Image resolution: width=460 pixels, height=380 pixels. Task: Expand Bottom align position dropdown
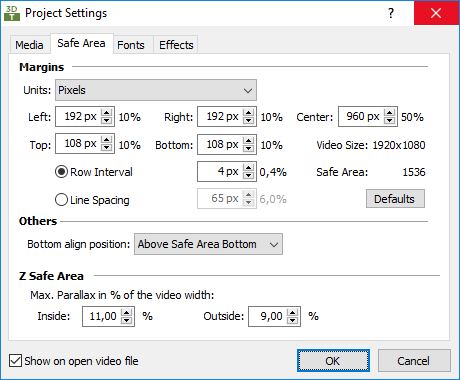(208, 244)
